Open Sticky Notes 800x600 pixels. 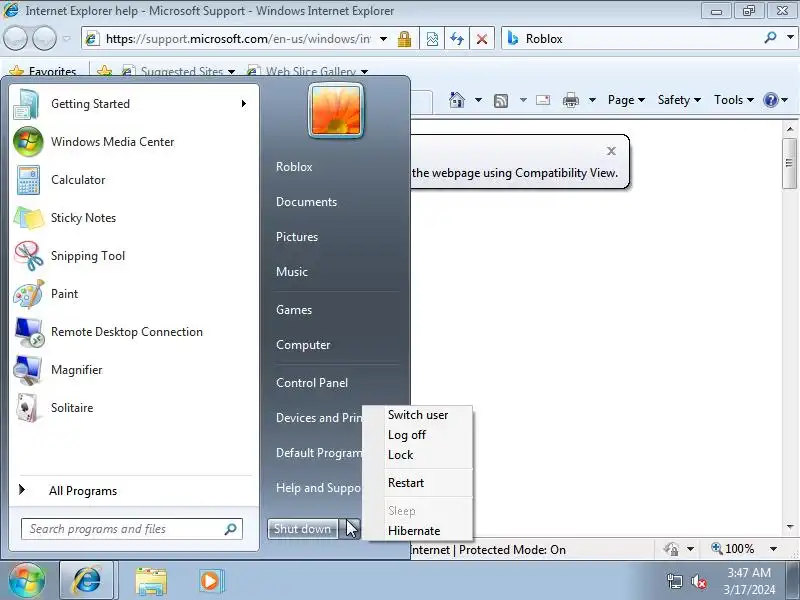click(133, 218)
